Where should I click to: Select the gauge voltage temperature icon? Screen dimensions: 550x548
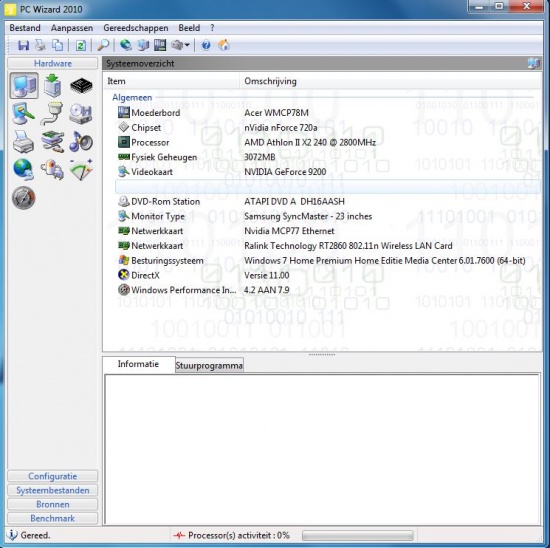pyautogui.click(x=81, y=169)
